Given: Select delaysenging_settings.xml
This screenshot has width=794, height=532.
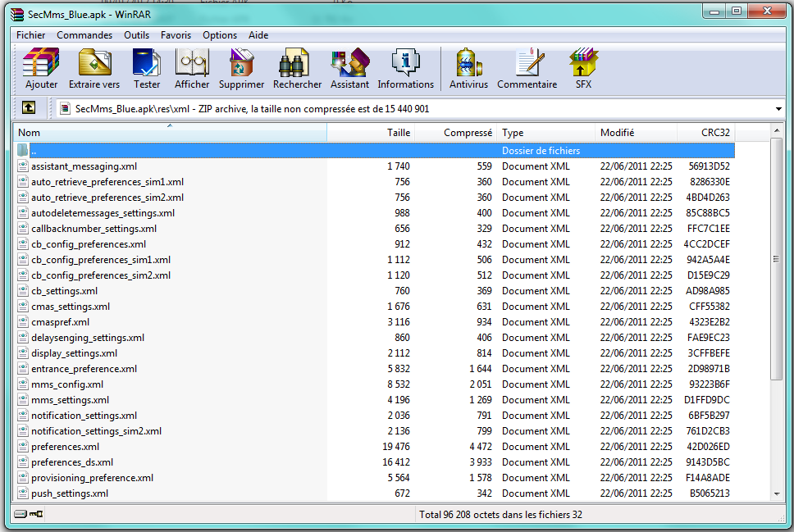Looking at the screenshot, I should click(x=88, y=338).
